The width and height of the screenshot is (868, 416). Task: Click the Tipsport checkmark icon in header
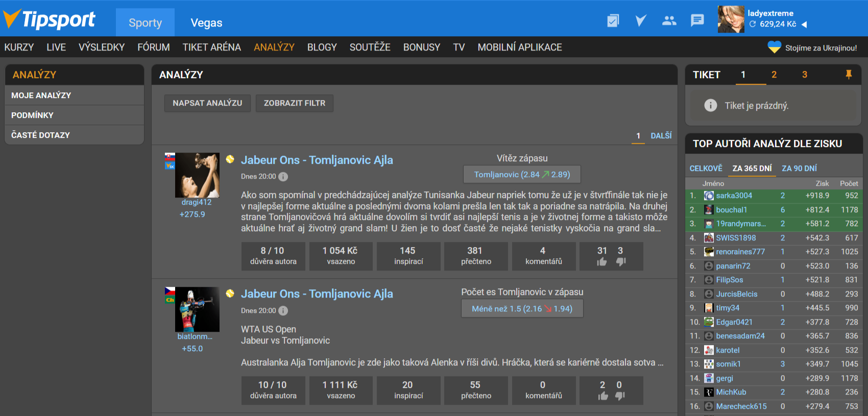click(x=641, y=20)
